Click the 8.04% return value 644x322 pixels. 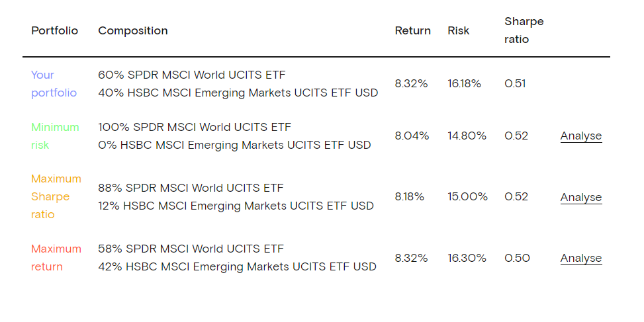(412, 136)
